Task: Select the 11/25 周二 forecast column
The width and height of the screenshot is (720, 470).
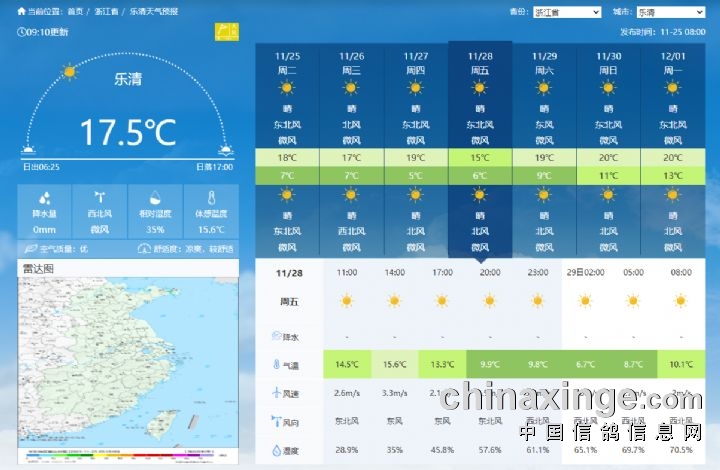Action: [x=287, y=63]
